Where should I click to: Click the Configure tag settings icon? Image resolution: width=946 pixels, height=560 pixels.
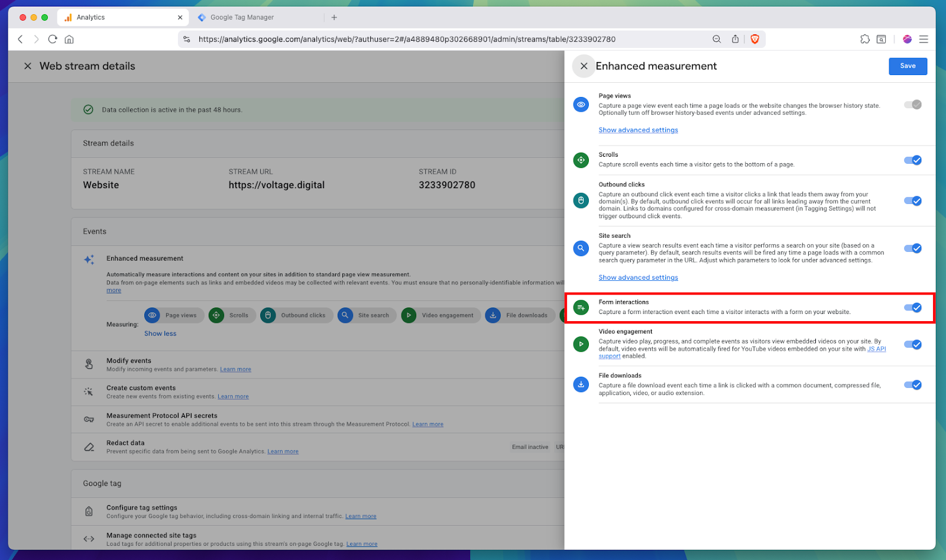(x=89, y=512)
